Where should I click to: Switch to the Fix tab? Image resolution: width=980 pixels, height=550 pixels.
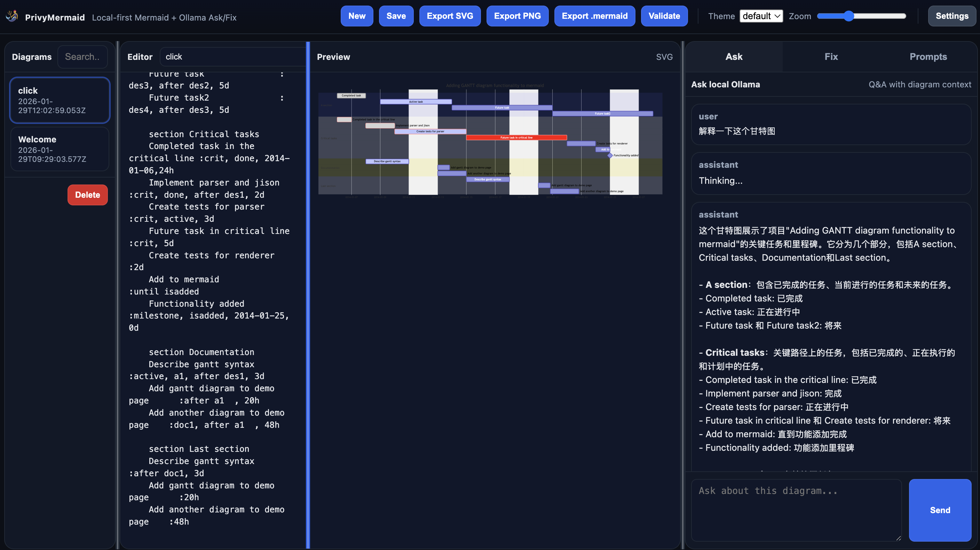[x=831, y=57]
